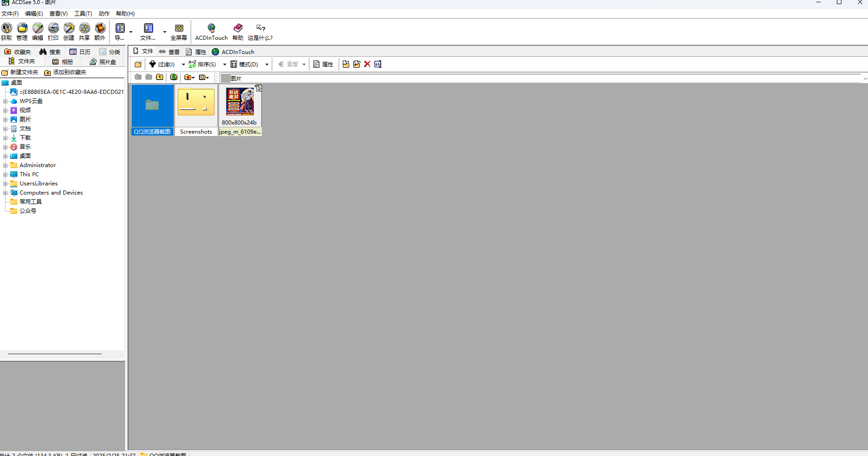Viewport: 868px width, 456px height.
Task: Open the 模式(D) view mode dropdown arrow
Action: 267,65
